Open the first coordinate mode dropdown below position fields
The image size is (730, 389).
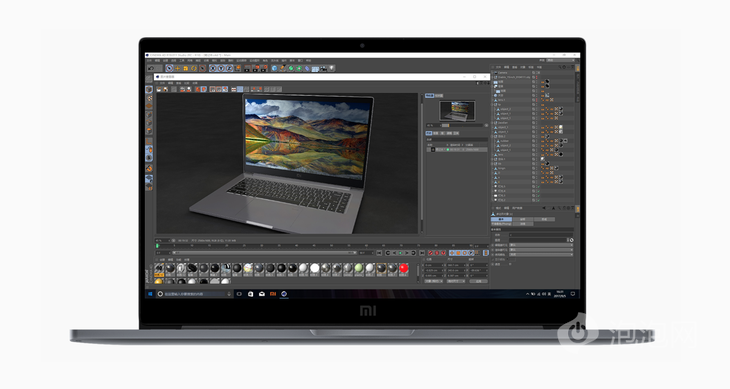(434, 281)
